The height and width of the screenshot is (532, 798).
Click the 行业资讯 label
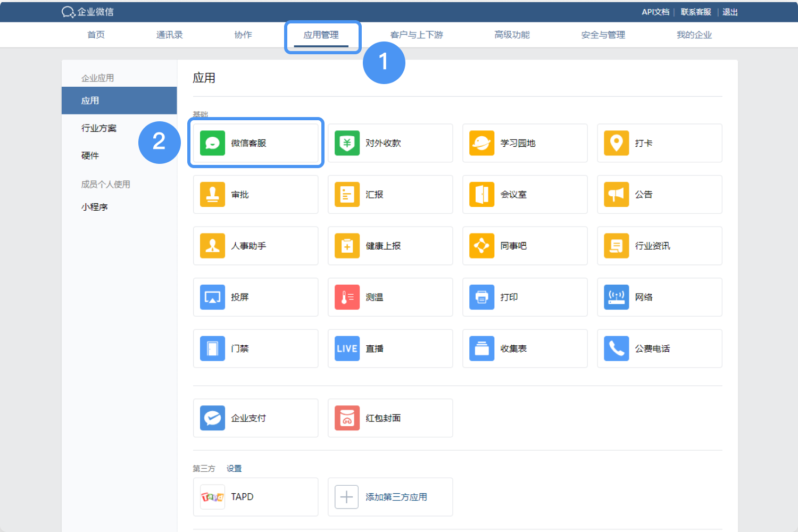click(652, 246)
